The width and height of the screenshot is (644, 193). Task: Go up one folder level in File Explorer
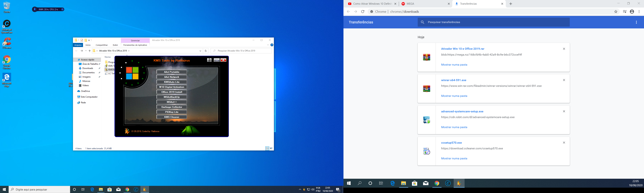tap(89, 51)
